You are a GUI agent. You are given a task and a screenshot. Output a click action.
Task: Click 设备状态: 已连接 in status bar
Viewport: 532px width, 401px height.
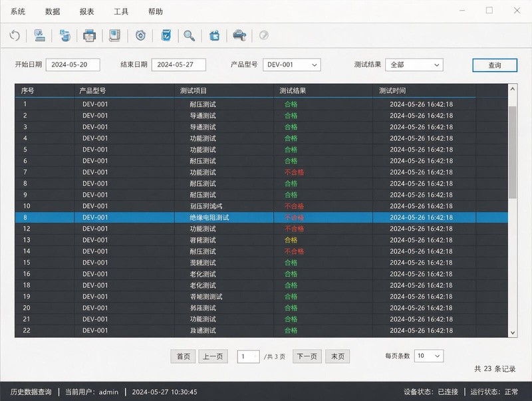[x=431, y=392]
